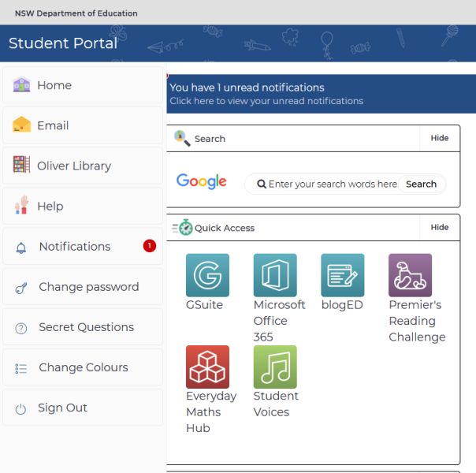The image size is (476, 473).
Task: Click the Oliver Library bookshelf icon
Action: (x=21, y=164)
